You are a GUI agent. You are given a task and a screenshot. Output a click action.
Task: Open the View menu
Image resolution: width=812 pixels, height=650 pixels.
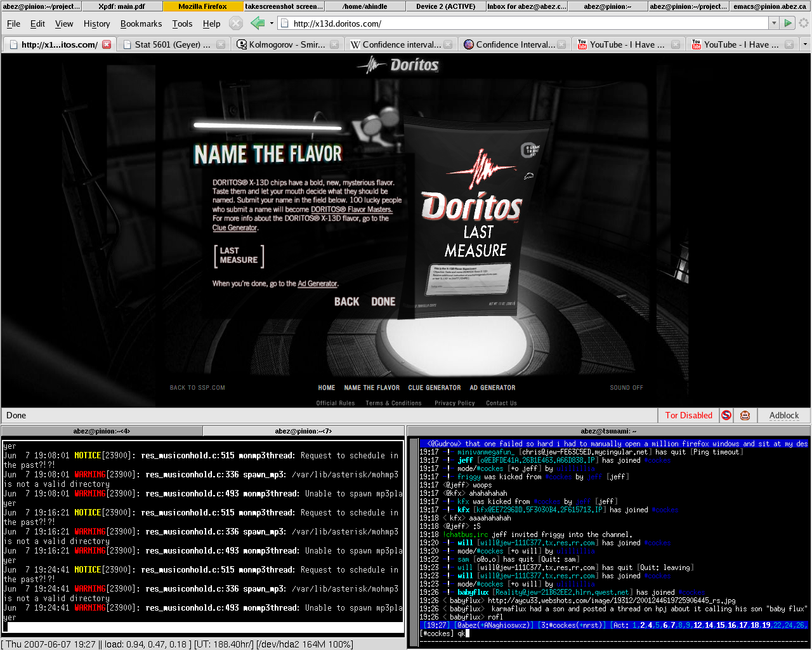pos(64,23)
